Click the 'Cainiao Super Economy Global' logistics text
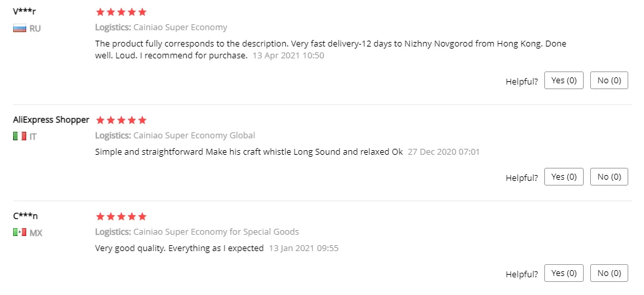 (194, 136)
